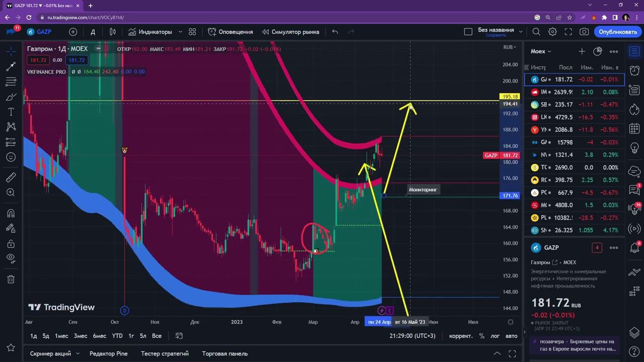Remove drawings with trash icon
Screen dimensions: 644x362
tap(11, 280)
